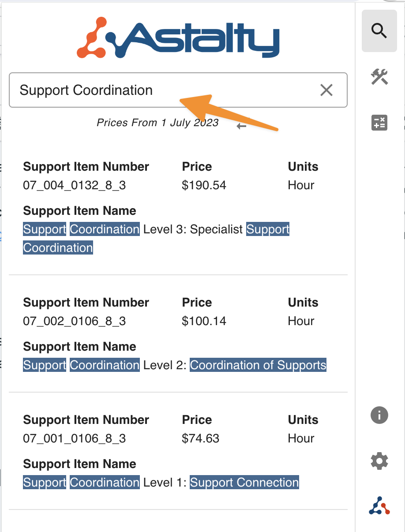Click the arrow beside the prices date
The height and width of the screenshot is (532, 405).
click(x=241, y=126)
